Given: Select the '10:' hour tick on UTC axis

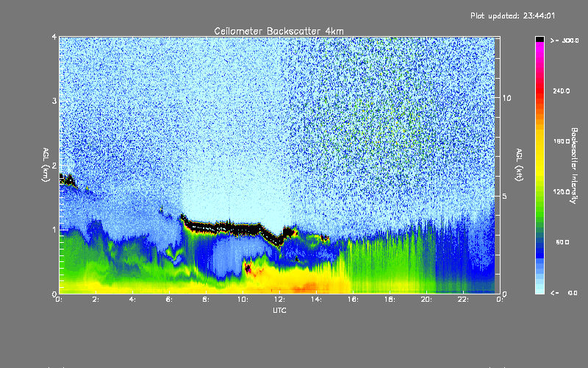Looking at the screenshot, I should (243, 300).
